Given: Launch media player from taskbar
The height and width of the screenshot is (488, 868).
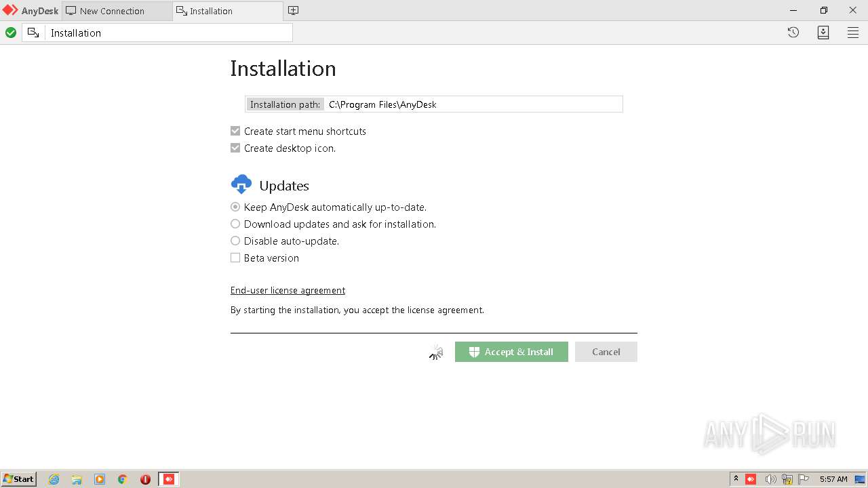Looking at the screenshot, I should click(100, 479).
